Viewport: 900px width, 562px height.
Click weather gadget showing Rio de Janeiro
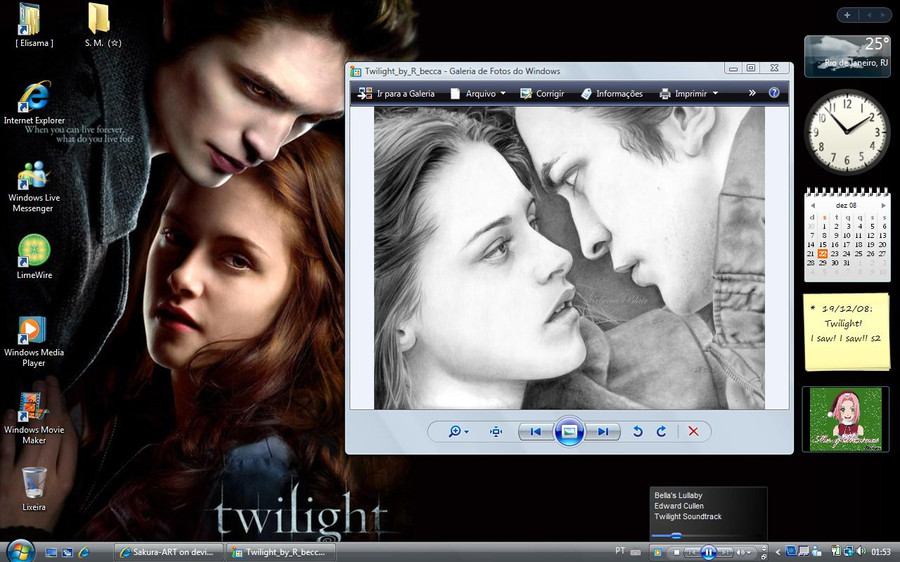847,56
